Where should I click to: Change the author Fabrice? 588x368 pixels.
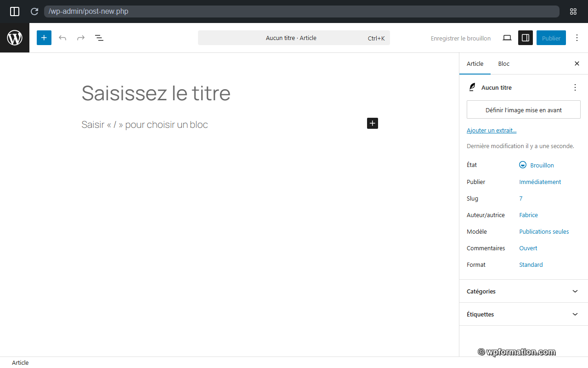coord(529,215)
